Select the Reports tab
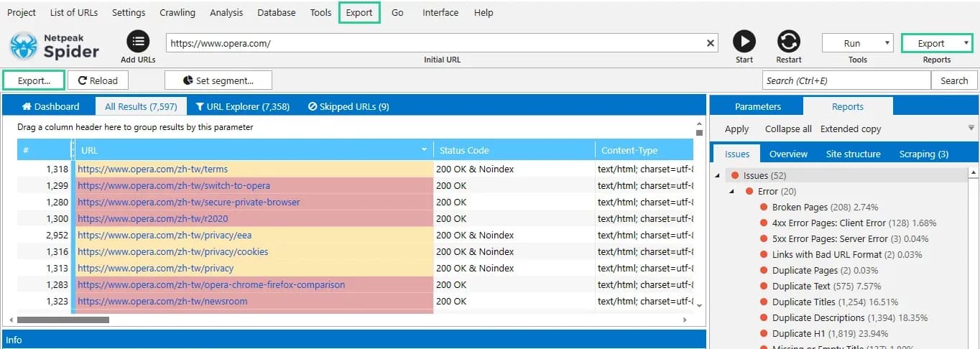This screenshot has width=980, height=349. (848, 106)
